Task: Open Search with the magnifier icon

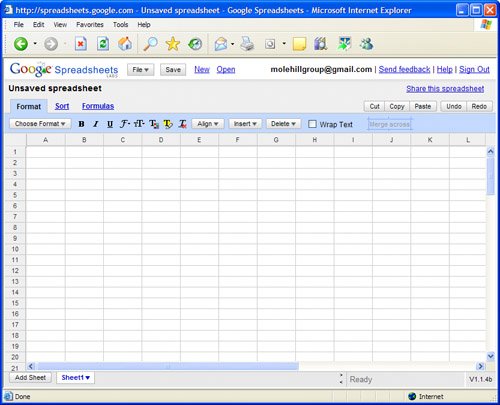Action: [150, 44]
